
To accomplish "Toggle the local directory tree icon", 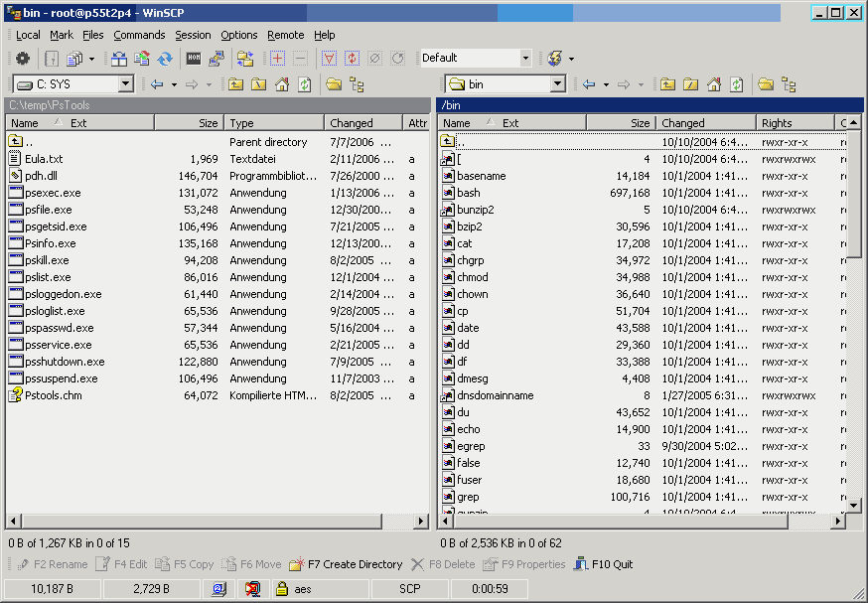I will tap(357, 84).
